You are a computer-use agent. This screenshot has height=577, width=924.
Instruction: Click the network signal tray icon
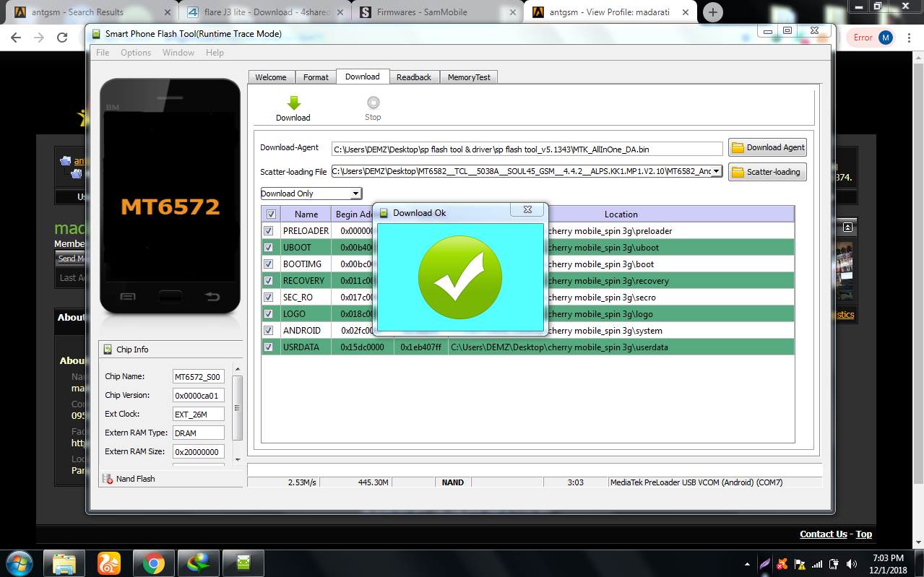tap(817, 563)
